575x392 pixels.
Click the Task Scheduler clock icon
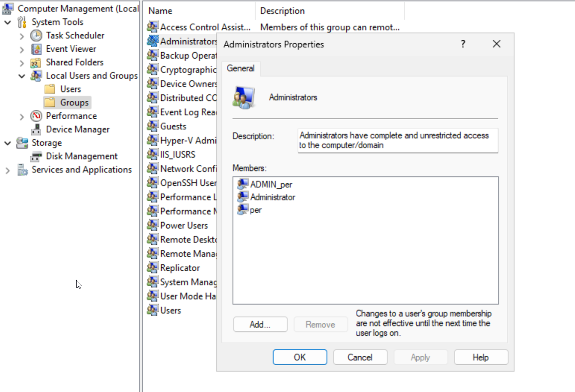[x=36, y=36]
